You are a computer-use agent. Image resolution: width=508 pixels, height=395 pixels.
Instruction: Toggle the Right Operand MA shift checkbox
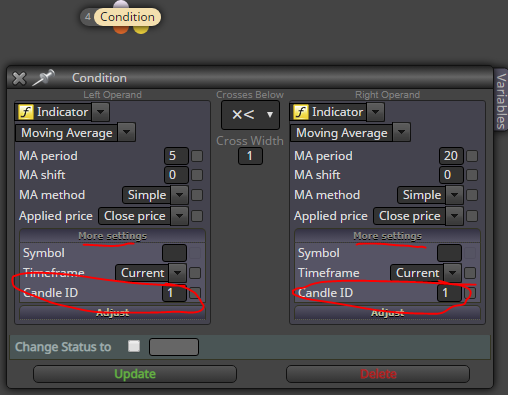pyautogui.click(x=472, y=175)
